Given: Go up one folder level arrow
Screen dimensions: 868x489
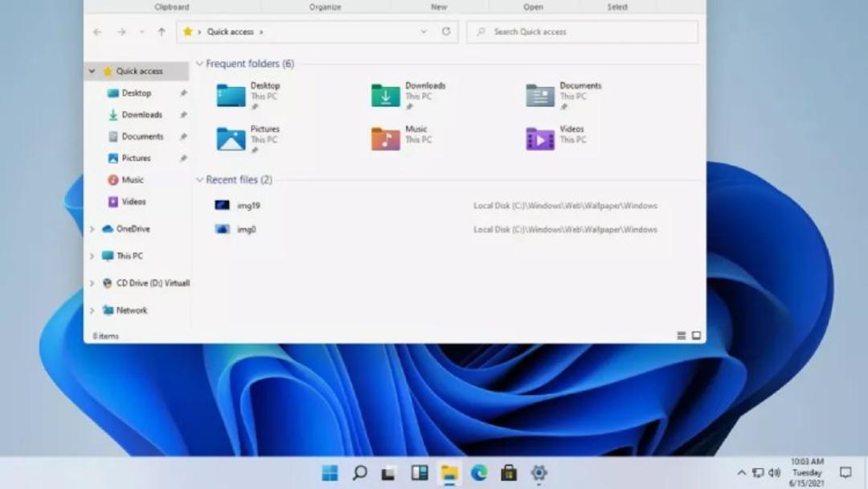Looking at the screenshot, I should pyautogui.click(x=162, y=32).
